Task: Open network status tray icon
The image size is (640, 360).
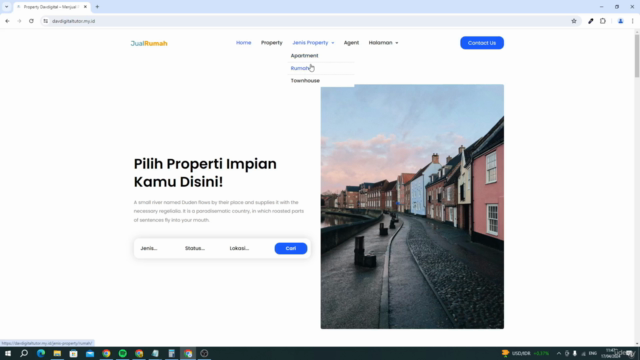Action: point(584,353)
